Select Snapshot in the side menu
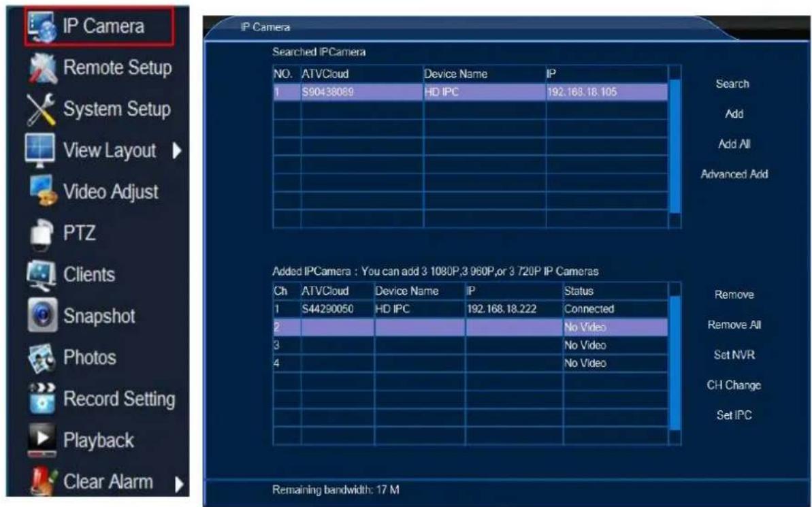 [x=99, y=316]
